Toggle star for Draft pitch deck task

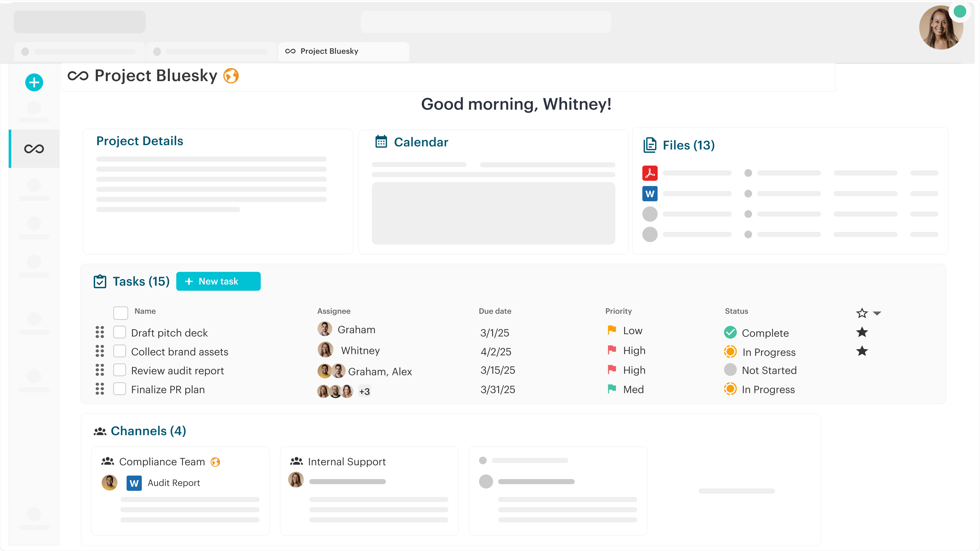(862, 332)
